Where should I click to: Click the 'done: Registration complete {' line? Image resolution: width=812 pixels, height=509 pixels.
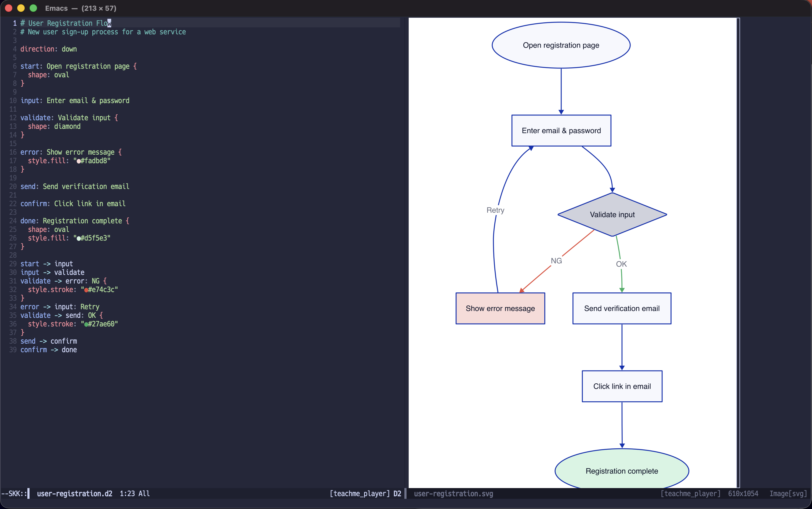pyautogui.click(x=75, y=221)
